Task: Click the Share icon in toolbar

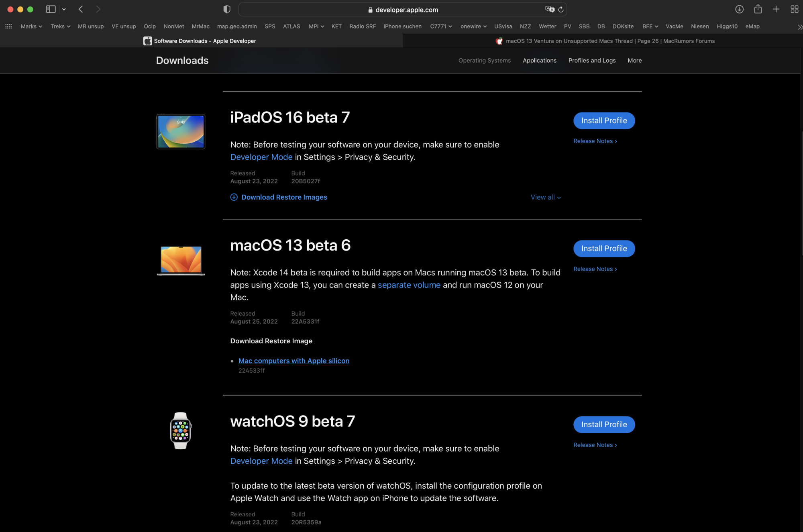Action: tap(758, 9)
